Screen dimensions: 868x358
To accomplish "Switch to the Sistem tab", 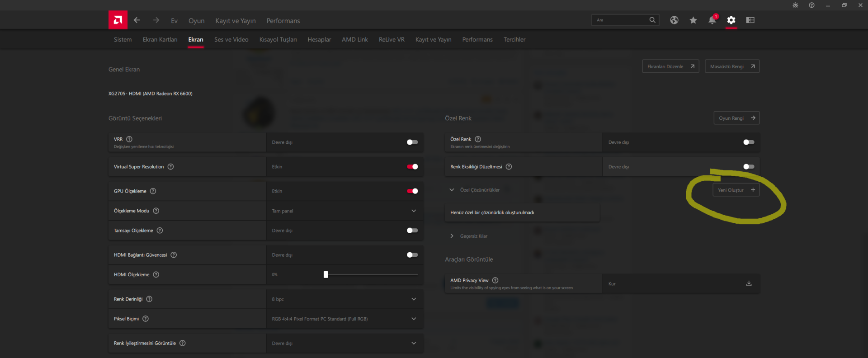I will coord(123,40).
